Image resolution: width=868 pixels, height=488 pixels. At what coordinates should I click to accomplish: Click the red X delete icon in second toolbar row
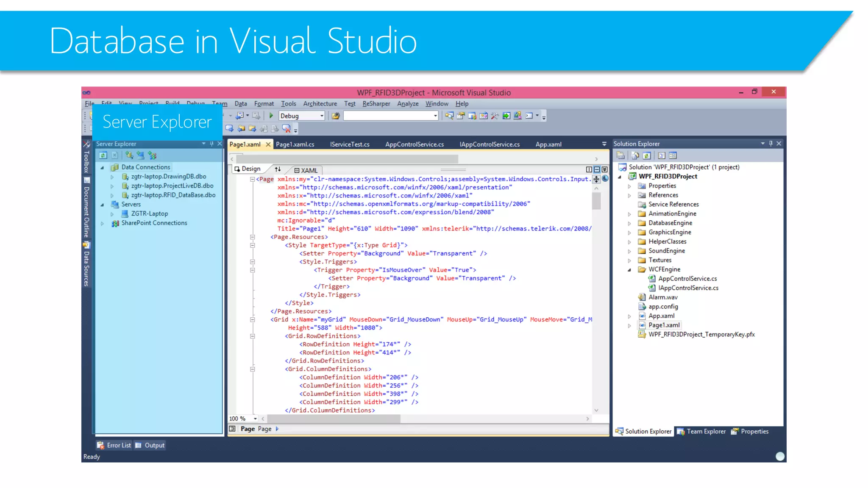click(286, 128)
